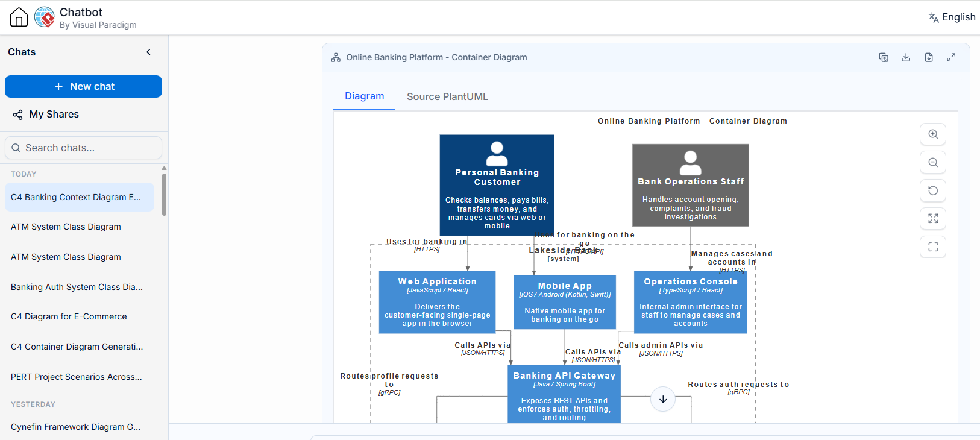This screenshot has height=440, width=980.
Task: Click the diagram type icon beside title
Action: coord(336,57)
